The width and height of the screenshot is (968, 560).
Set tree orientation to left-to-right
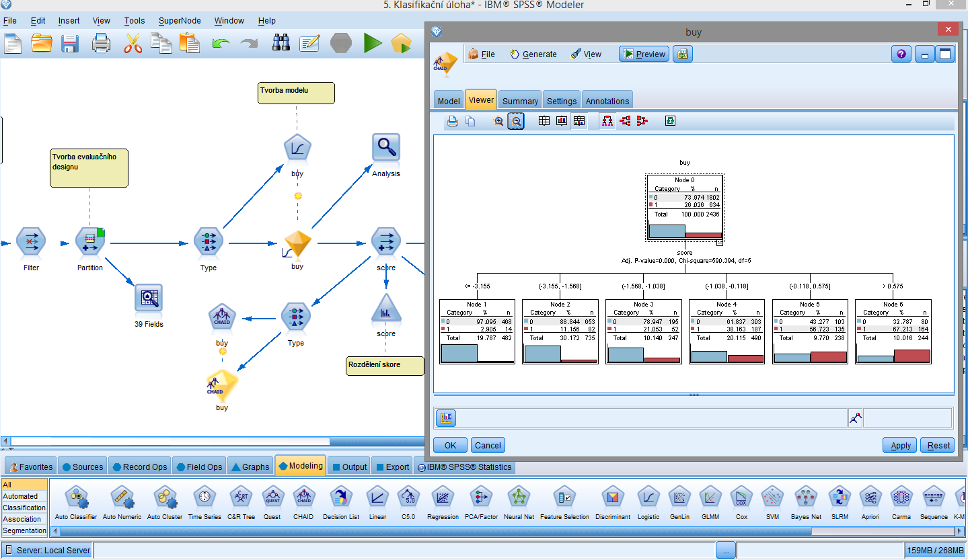click(625, 121)
